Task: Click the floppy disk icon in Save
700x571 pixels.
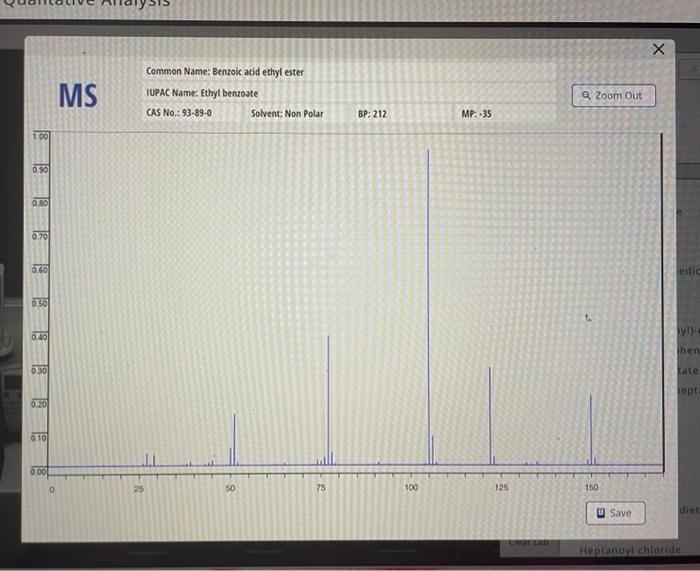Action: [601, 513]
